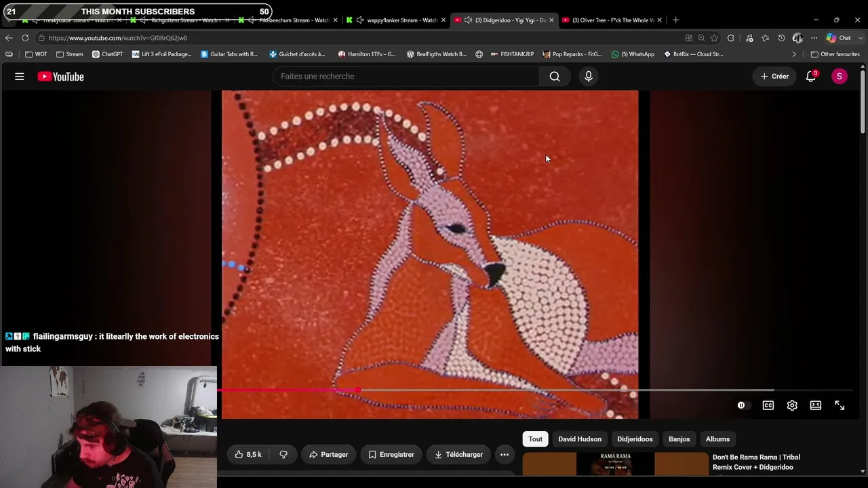Open the browser extensions puzzle icon
Viewport: 868px width, 488px height.
coord(731,38)
